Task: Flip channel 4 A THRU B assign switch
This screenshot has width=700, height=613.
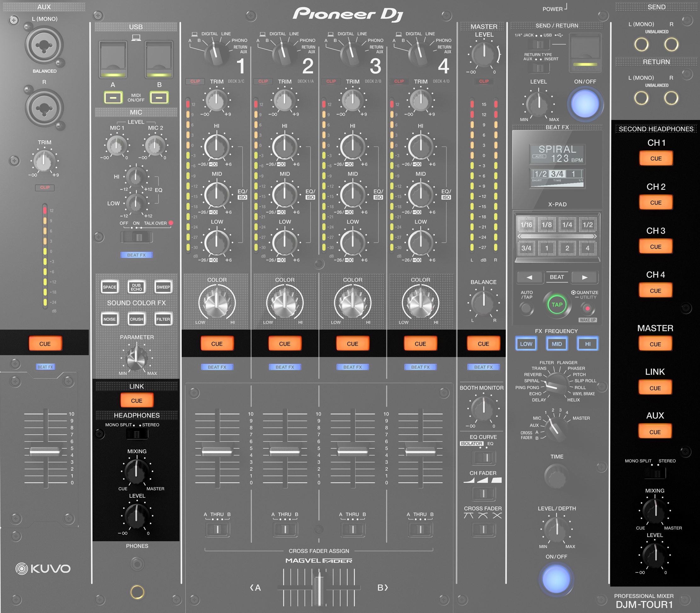Action: coord(420,530)
